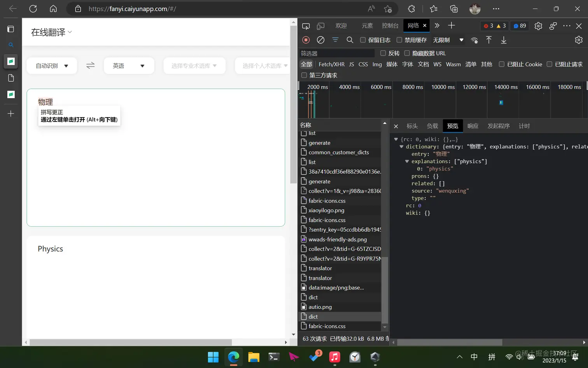Image resolution: width=588 pixels, height=368 pixels.
Task: Open File Explorer from the taskbar
Action: click(254, 357)
